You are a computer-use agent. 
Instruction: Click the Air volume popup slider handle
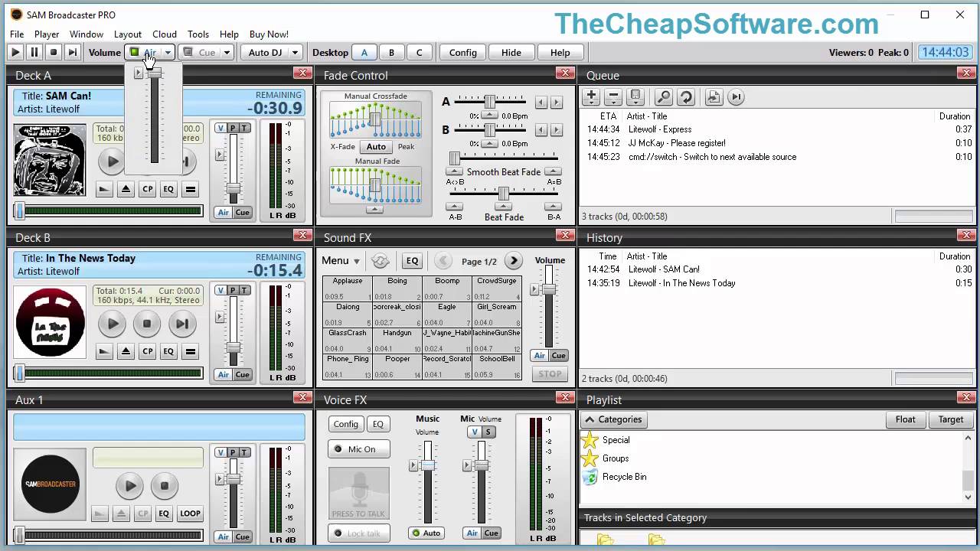[x=154, y=73]
